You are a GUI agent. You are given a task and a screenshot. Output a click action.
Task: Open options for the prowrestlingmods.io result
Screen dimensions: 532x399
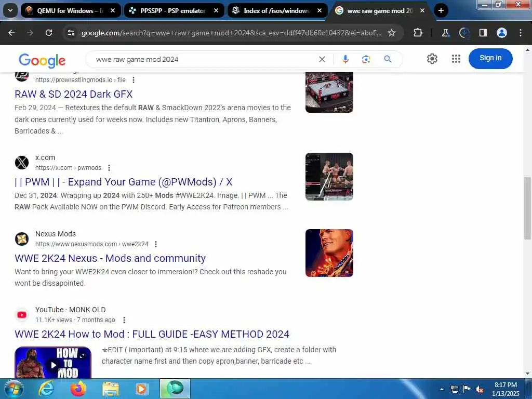(134, 80)
